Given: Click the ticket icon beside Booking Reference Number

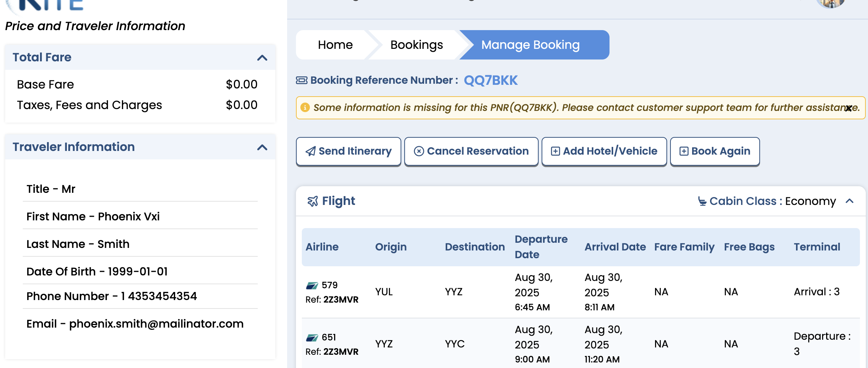Looking at the screenshot, I should (x=302, y=80).
